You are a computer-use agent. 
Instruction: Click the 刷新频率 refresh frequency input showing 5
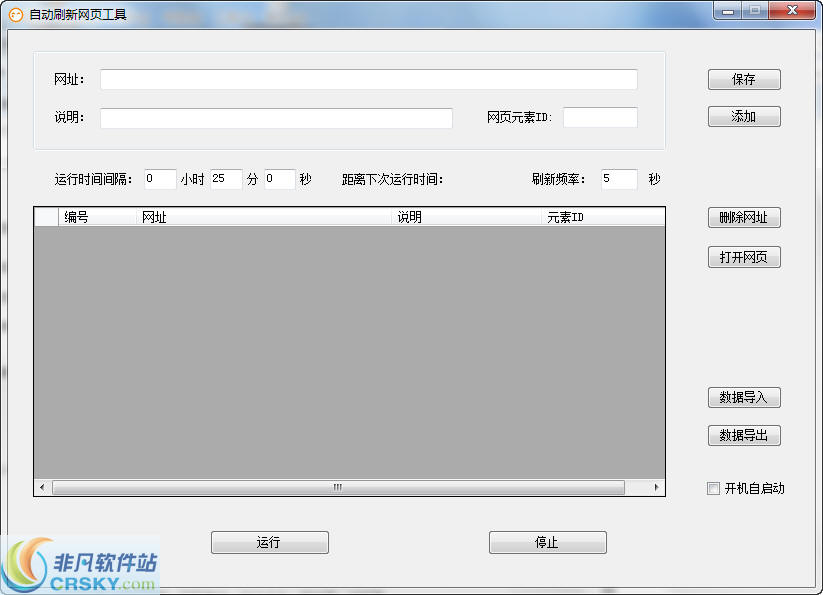point(617,180)
